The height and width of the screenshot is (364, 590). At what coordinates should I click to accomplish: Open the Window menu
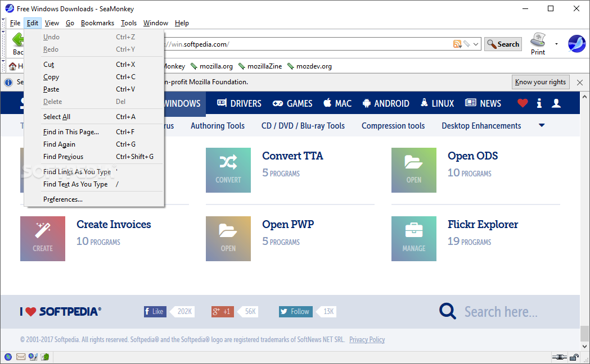coord(155,23)
